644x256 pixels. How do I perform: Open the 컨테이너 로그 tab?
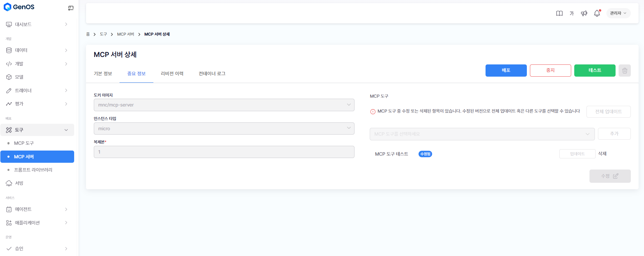212,74
